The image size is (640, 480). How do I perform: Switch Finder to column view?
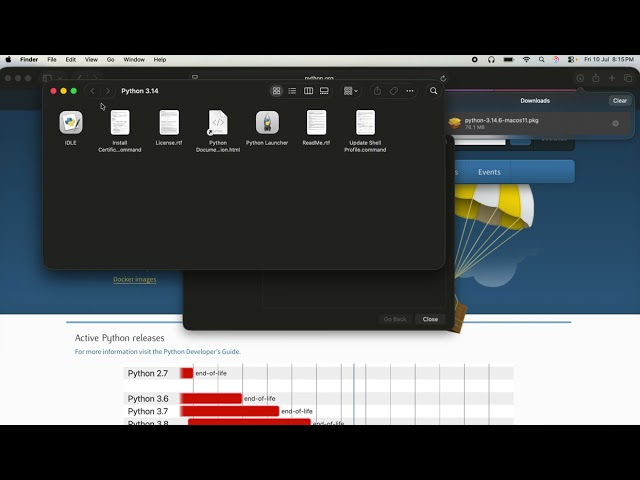pos(309,91)
